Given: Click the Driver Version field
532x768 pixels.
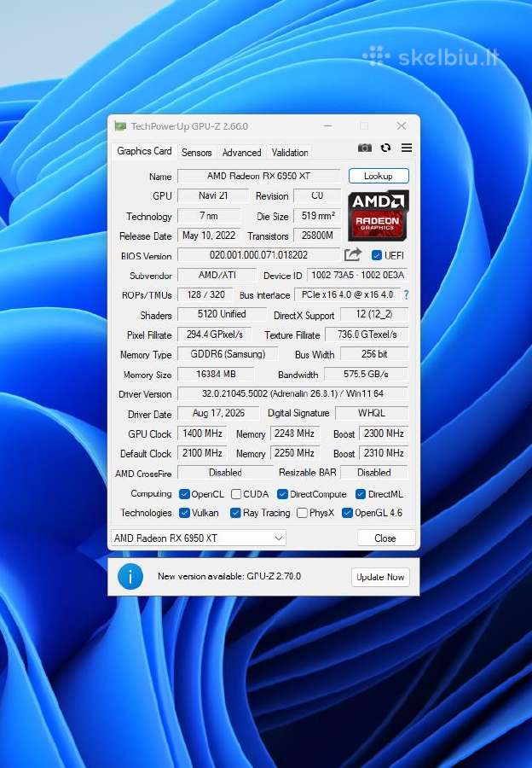Looking at the screenshot, I should (292, 393).
